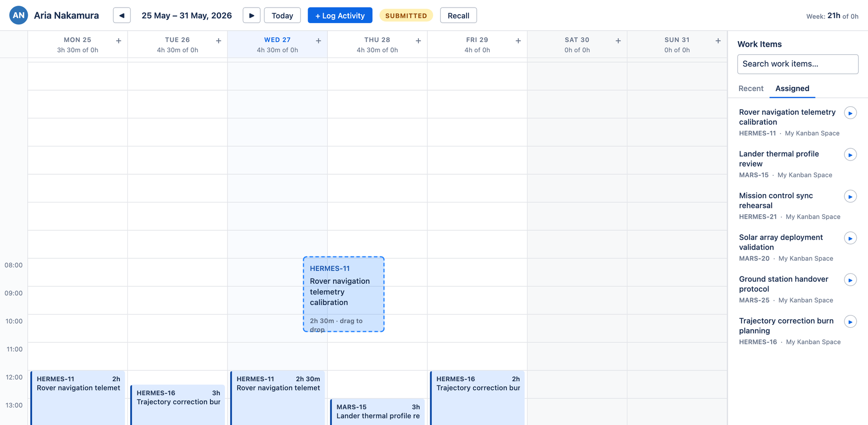The width and height of the screenshot is (868, 425).
Task: Start timer for Lander thermal profile review
Action: click(x=850, y=154)
